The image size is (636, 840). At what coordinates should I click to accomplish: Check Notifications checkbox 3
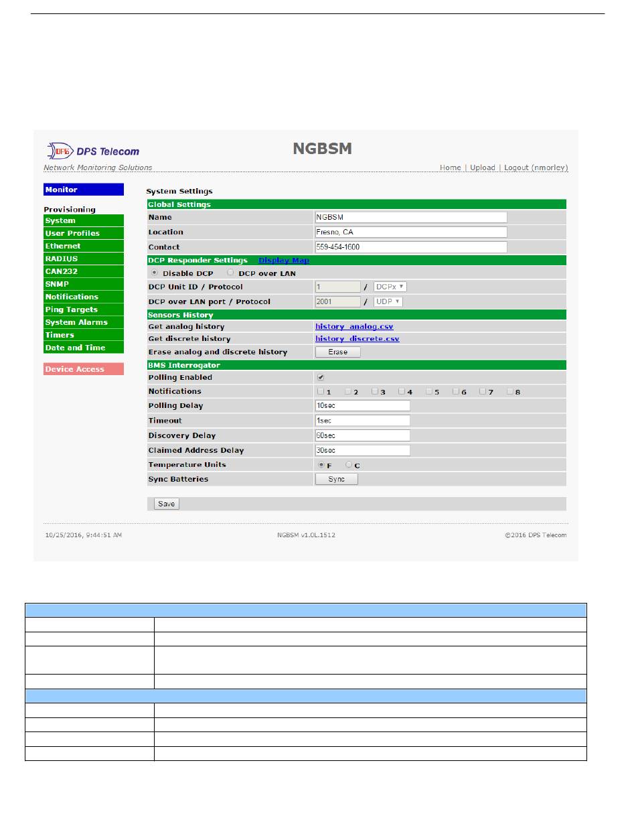(375, 391)
